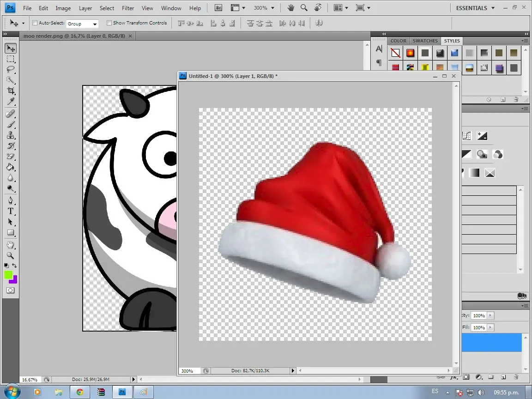Select the Zoom tool in toolbox
Image resolution: width=532 pixels, height=399 pixels.
pyautogui.click(x=11, y=255)
